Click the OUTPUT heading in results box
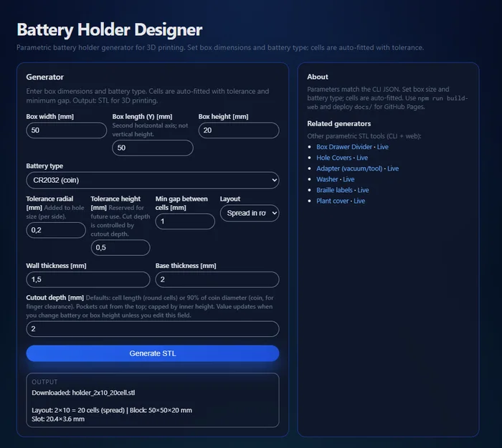The width and height of the screenshot is (502, 448). [x=44, y=382]
